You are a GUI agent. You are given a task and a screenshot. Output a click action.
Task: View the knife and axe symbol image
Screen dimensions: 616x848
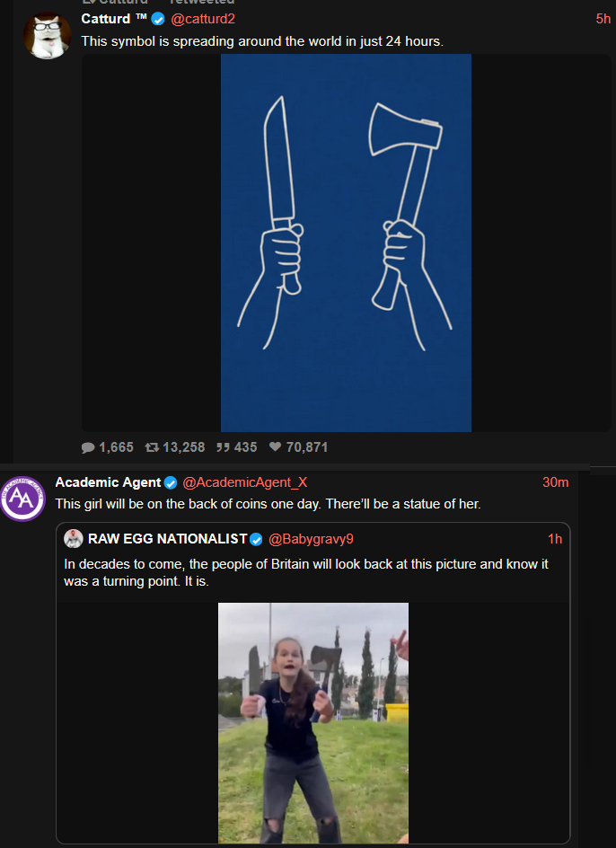pyautogui.click(x=346, y=243)
